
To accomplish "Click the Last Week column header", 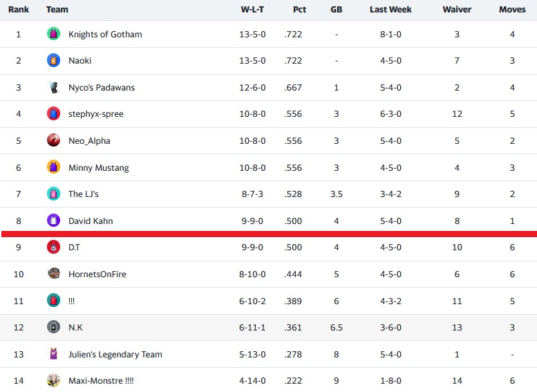I will pos(390,10).
